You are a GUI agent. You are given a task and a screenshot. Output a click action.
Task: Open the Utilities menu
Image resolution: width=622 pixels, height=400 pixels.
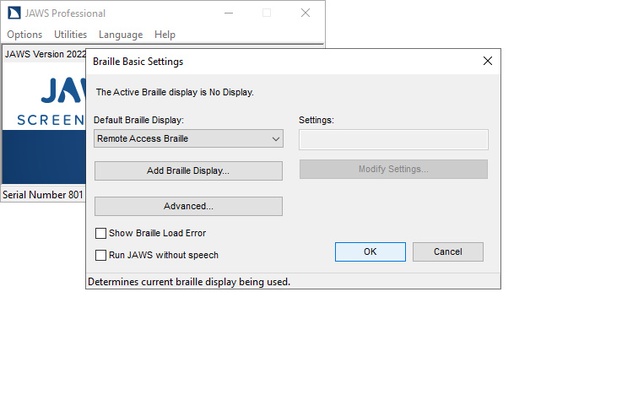tap(70, 34)
